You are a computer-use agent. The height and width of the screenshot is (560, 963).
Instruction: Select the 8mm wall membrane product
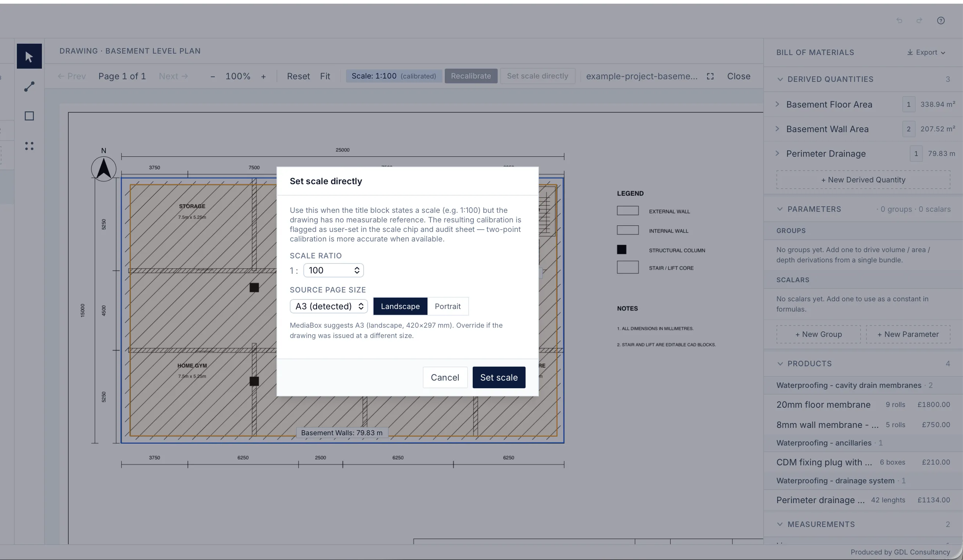(x=863, y=425)
